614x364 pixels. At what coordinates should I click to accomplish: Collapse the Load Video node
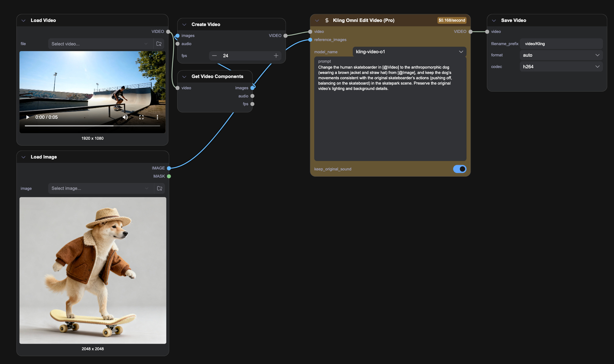pos(24,20)
